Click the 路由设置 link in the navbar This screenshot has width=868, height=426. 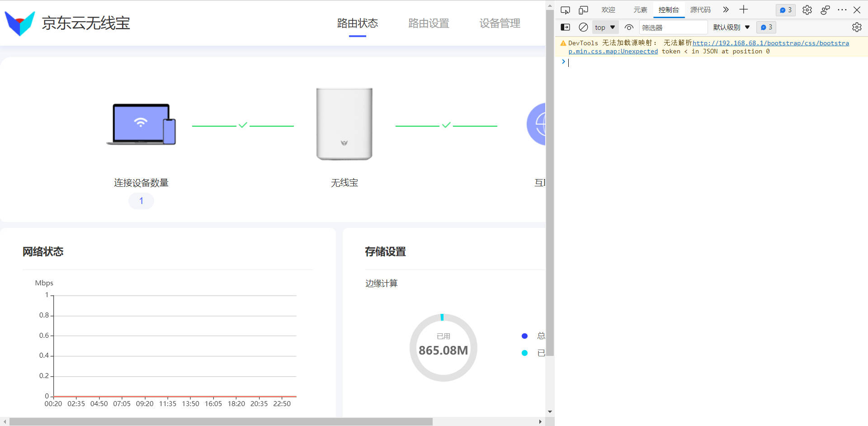[428, 23]
